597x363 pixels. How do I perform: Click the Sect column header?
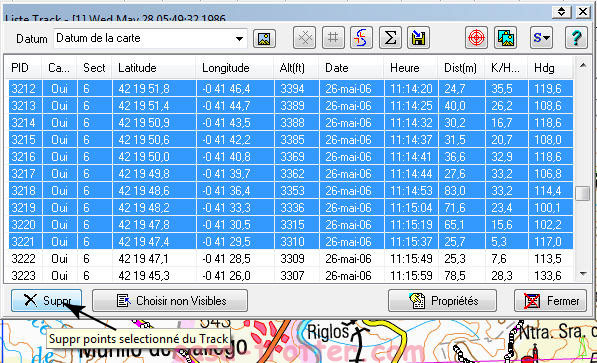(94, 68)
